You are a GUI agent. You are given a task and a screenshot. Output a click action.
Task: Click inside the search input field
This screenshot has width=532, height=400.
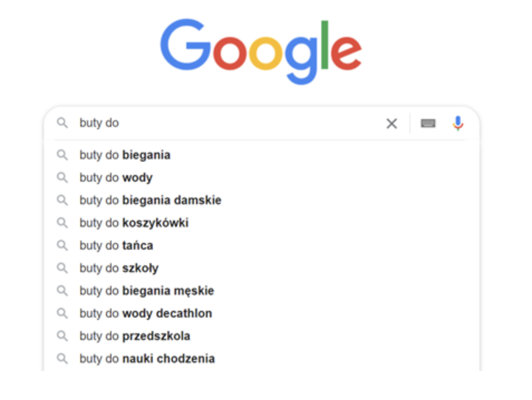(x=223, y=123)
